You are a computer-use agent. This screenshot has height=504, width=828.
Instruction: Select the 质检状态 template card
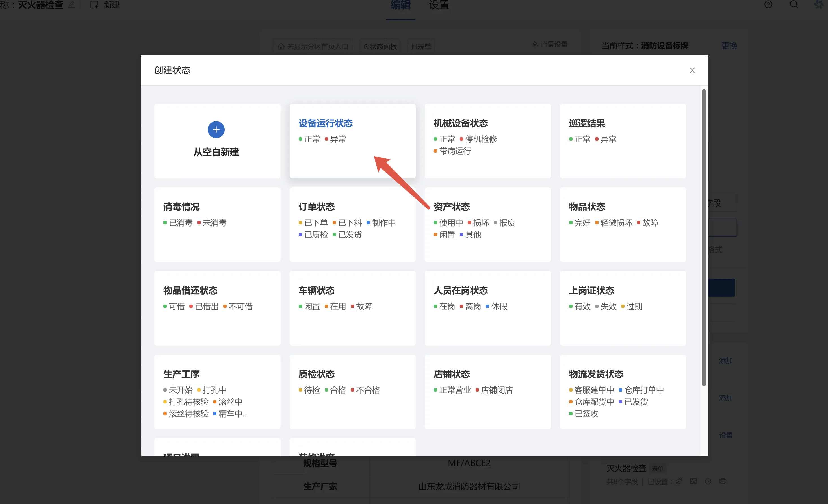tap(352, 392)
